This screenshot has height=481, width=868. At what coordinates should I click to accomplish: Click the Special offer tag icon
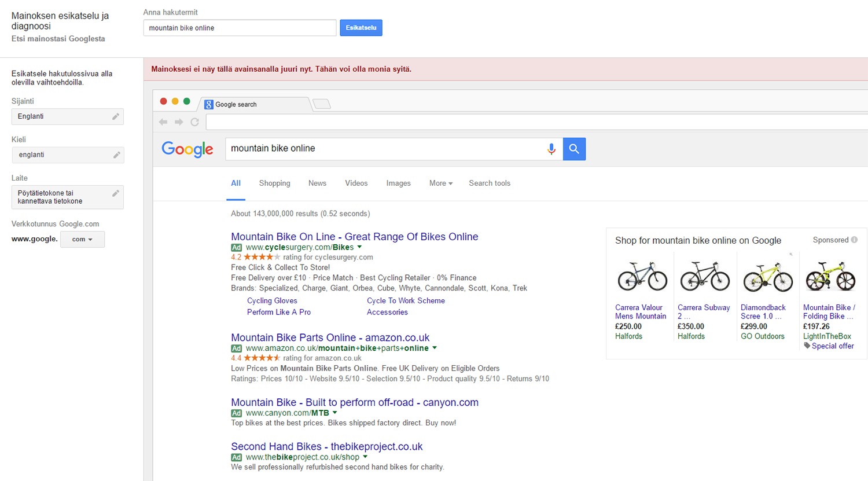pyautogui.click(x=807, y=346)
